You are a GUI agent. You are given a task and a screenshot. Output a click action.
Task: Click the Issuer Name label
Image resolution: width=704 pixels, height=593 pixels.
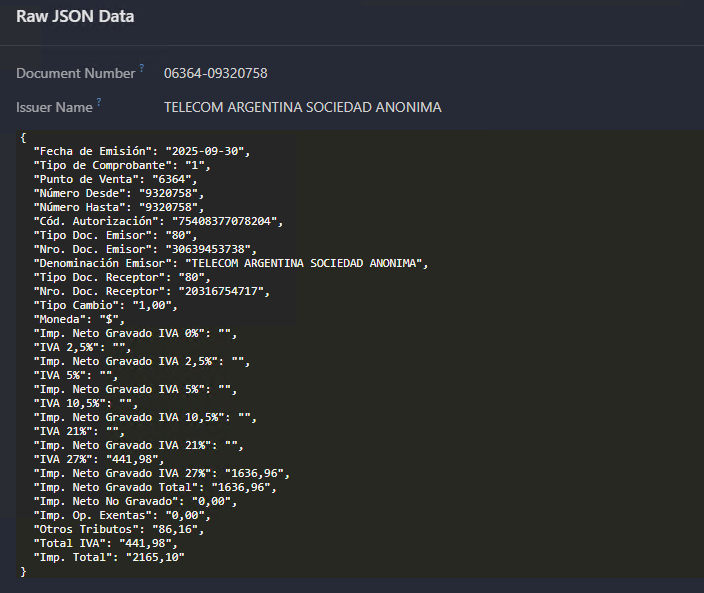(54, 108)
